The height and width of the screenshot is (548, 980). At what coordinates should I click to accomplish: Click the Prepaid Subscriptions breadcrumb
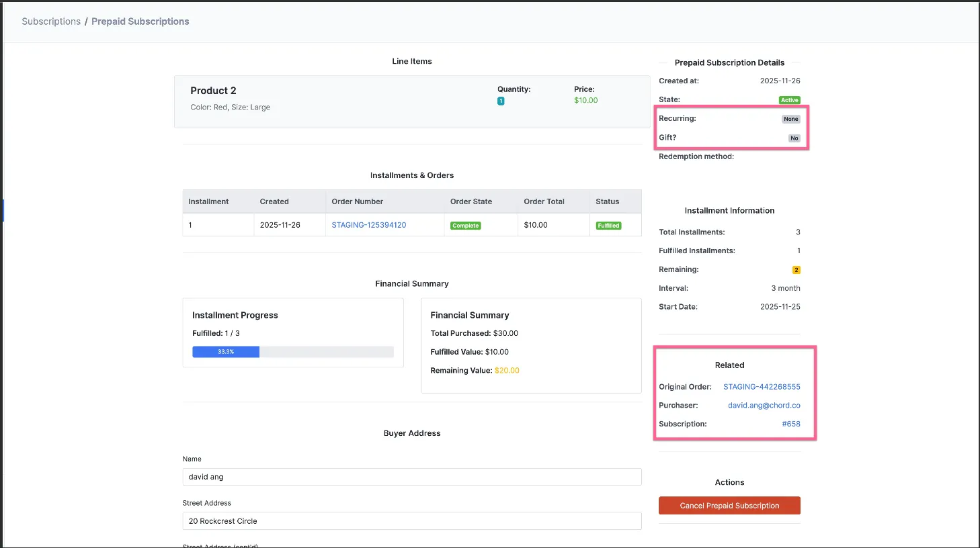[x=140, y=21]
